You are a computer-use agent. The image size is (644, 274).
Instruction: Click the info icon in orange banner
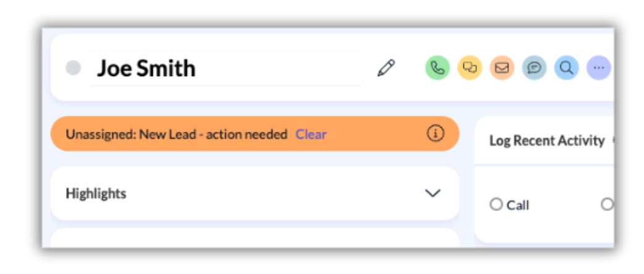pyautogui.click(x=436, y=134)
